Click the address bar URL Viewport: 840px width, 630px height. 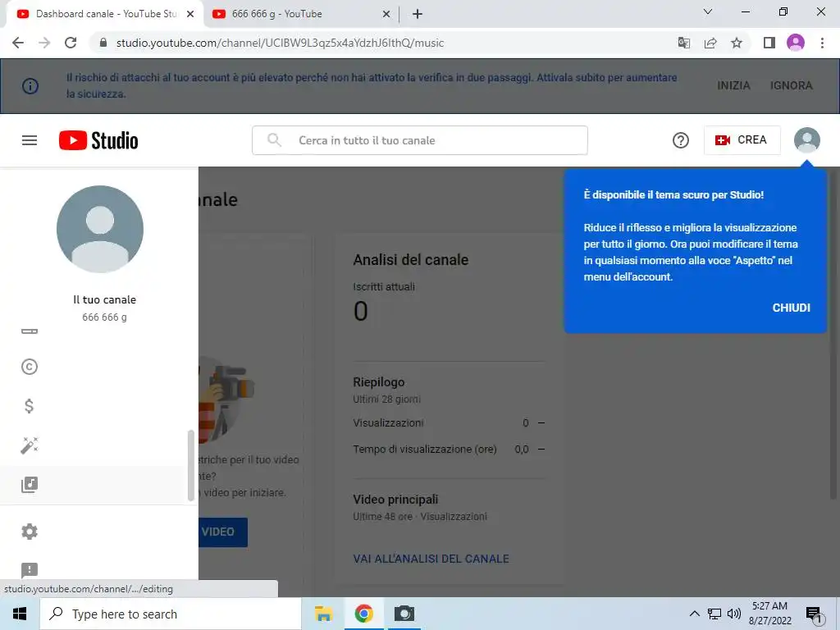click(x=280, y=43)
